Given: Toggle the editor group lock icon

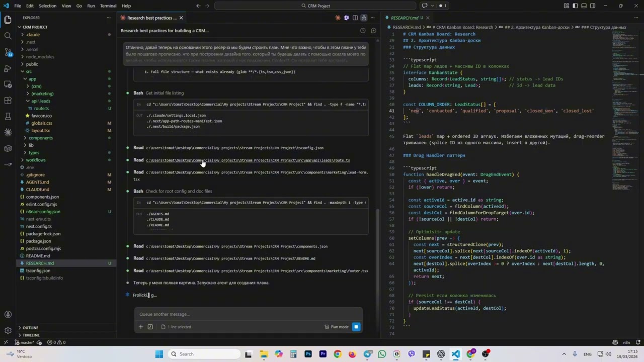Looking at the screenshot, I should (x=364, y=18).
